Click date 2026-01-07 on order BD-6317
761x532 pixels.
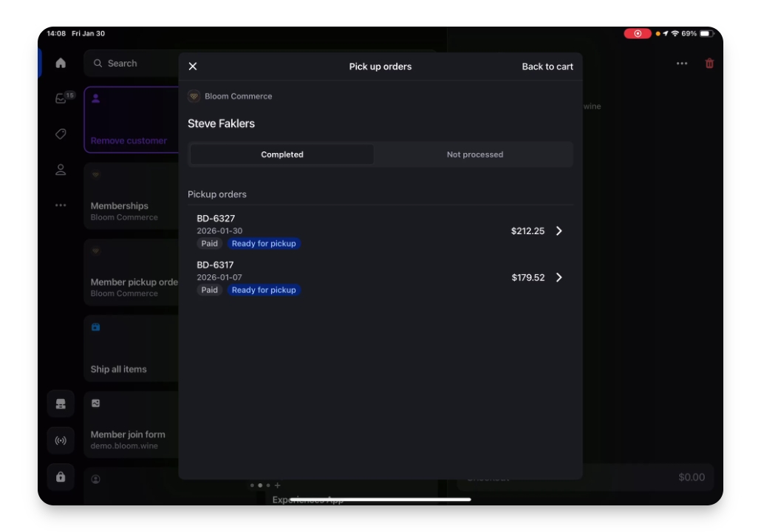(219, 277)
